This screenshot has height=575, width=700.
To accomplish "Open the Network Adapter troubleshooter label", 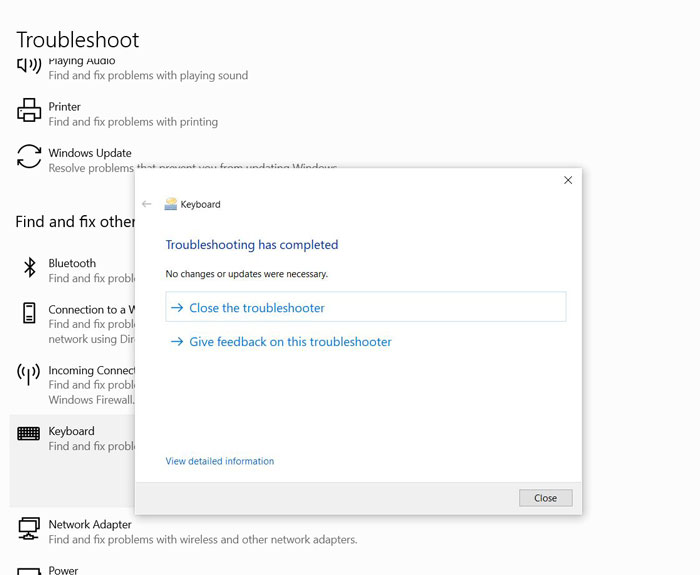I will click(90, 524).
